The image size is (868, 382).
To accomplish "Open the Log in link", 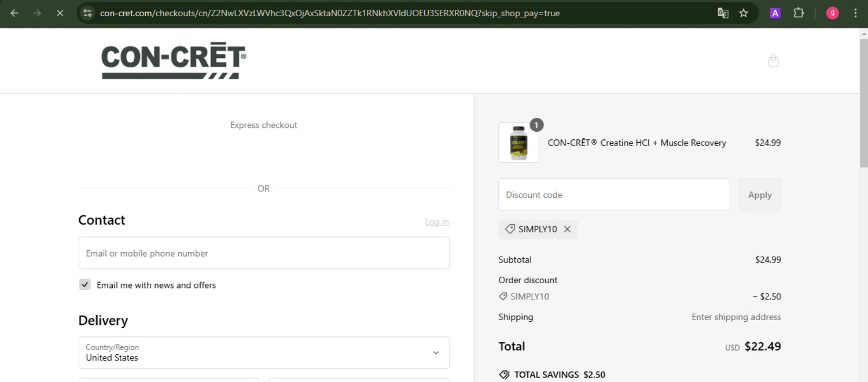I will 437,222.
